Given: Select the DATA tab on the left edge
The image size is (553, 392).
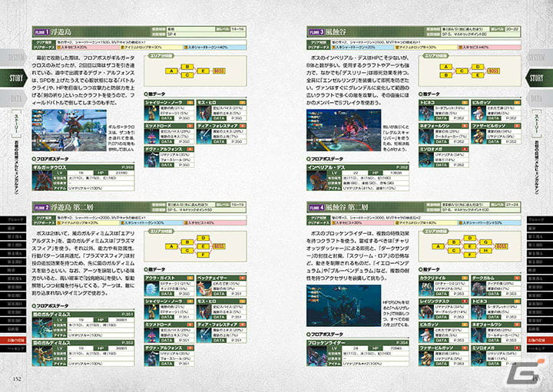Looking at the screenshot, I should (13, 98).
